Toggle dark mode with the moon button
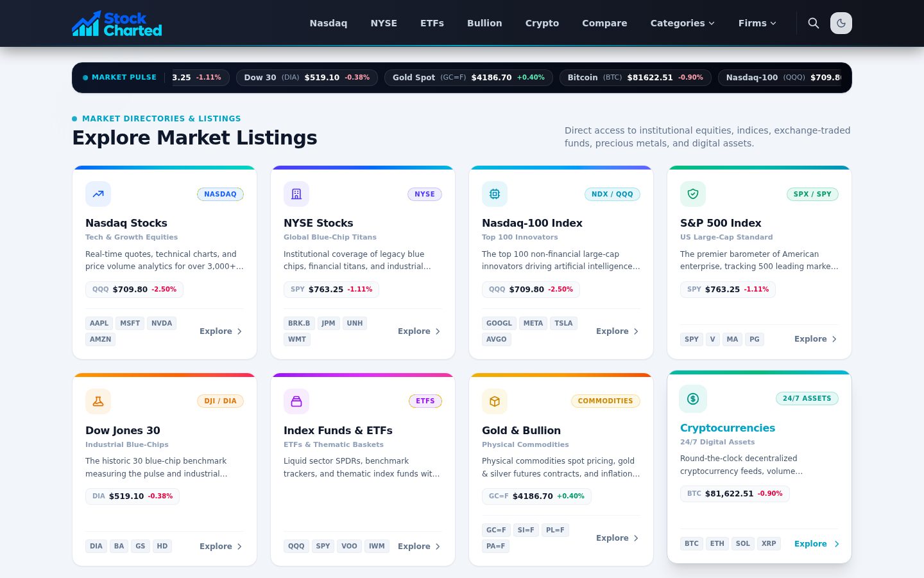 [x=841, y=23]
